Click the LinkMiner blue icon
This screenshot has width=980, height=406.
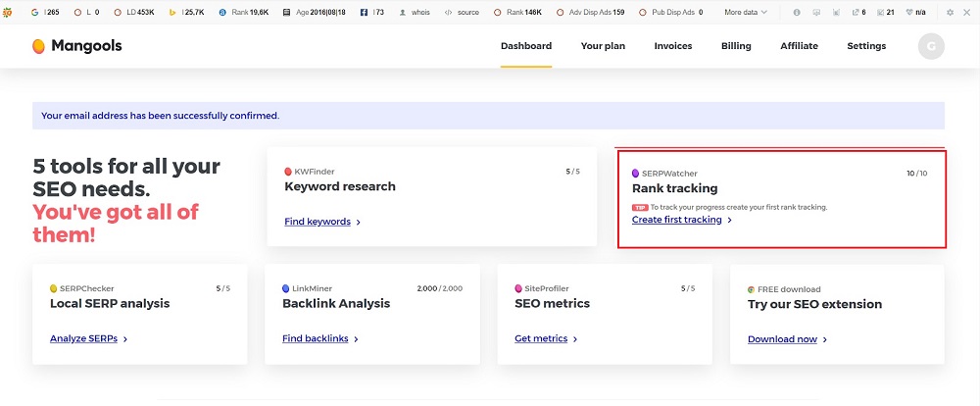pos(286,289)
